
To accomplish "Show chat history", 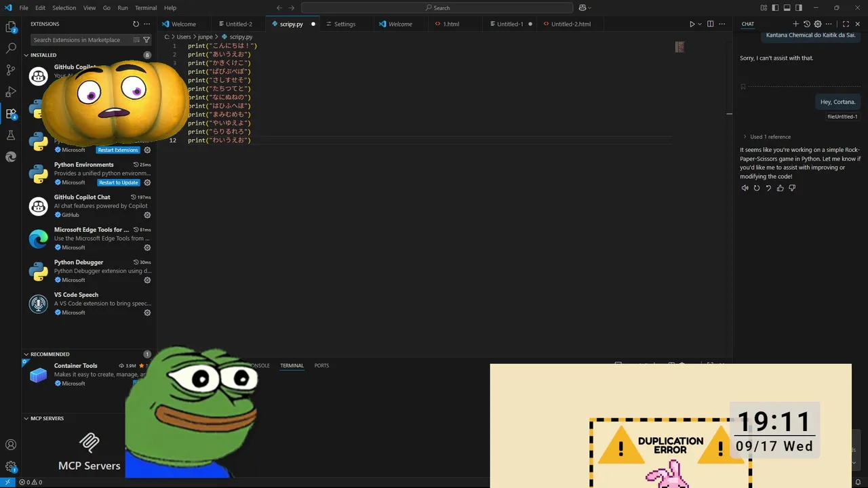I will pyautogui.click(x=807, y=24).
